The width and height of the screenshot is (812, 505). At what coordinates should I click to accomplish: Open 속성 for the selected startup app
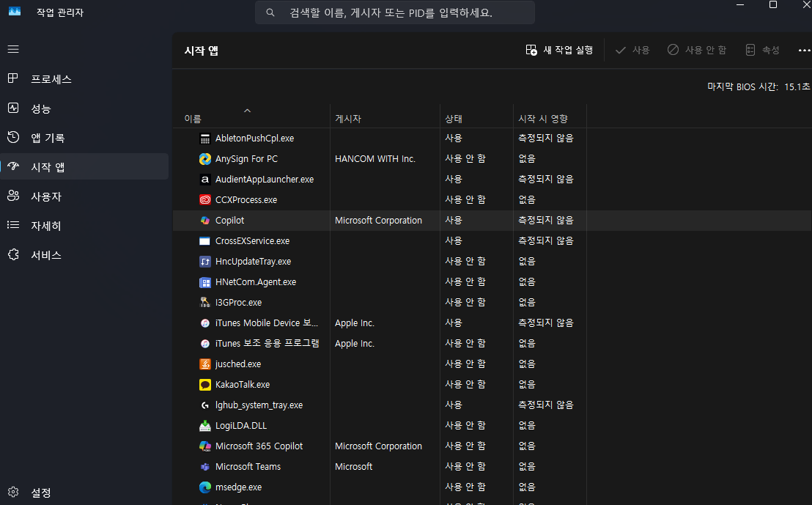click(763, 50)
